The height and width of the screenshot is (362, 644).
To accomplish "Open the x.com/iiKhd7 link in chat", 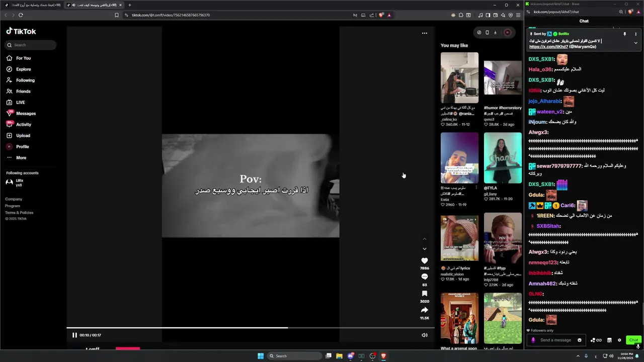I will (x=548, y=47).
